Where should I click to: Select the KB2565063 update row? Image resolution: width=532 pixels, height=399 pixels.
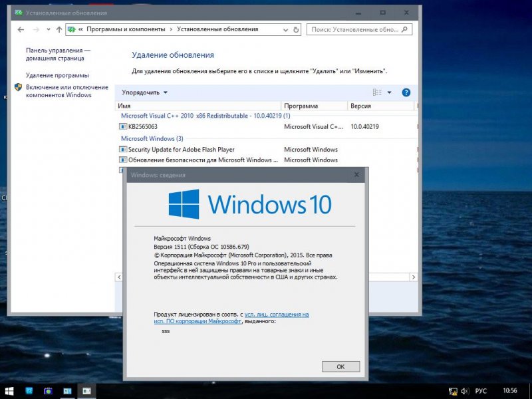(267, 126)
